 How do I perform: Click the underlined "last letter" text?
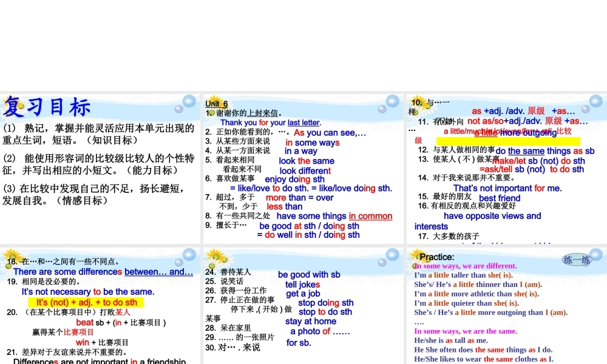click(x=303, y=123)
